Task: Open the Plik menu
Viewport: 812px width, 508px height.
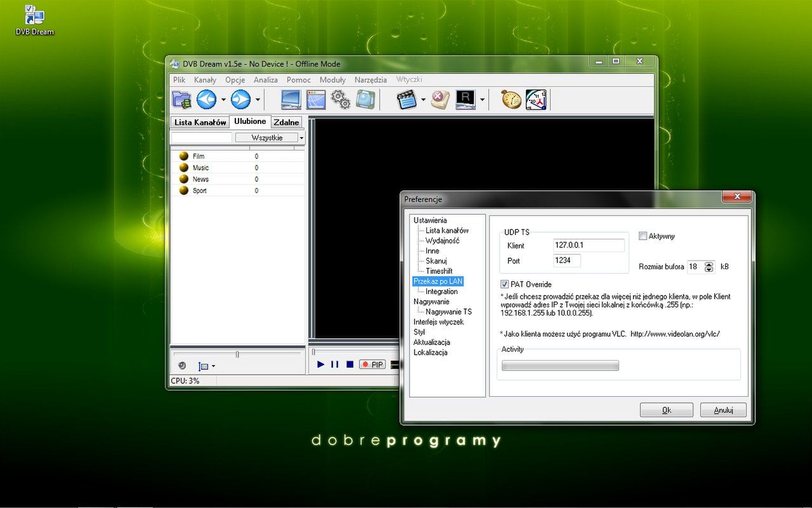Action: click(179, 80)
